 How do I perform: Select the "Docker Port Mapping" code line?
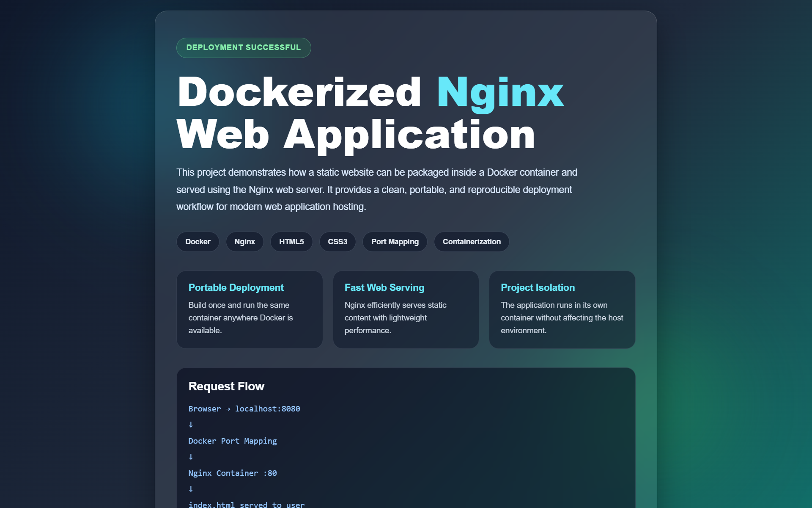233,441
